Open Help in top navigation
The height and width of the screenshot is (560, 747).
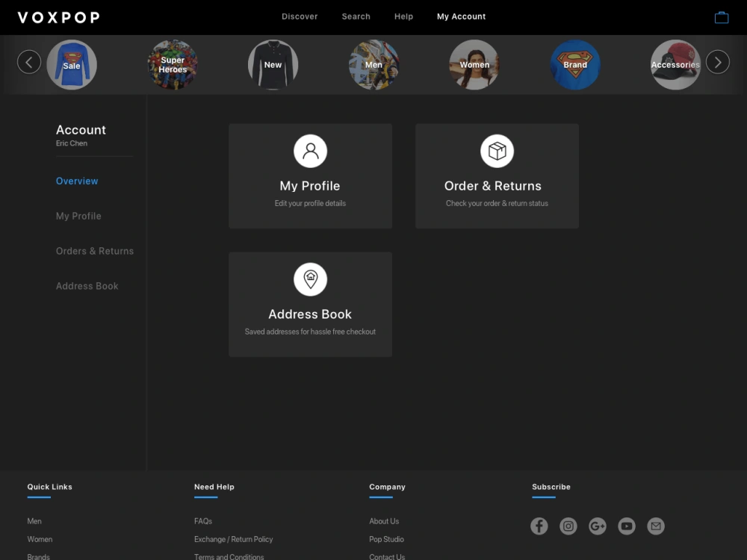[x=403, y=16]
